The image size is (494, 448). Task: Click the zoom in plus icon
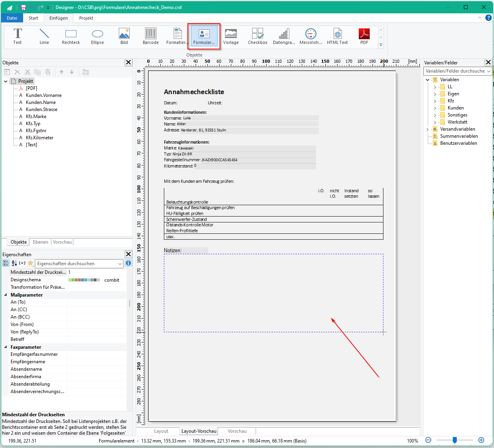(x=481, y=440)
